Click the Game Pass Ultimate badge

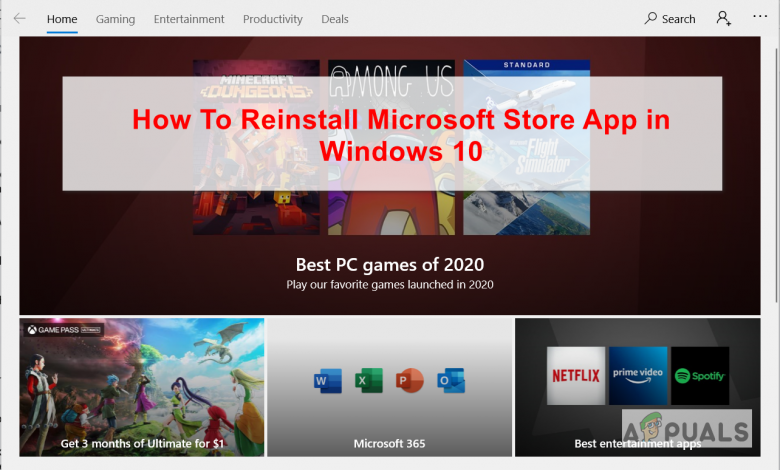[x=64, y=330]
